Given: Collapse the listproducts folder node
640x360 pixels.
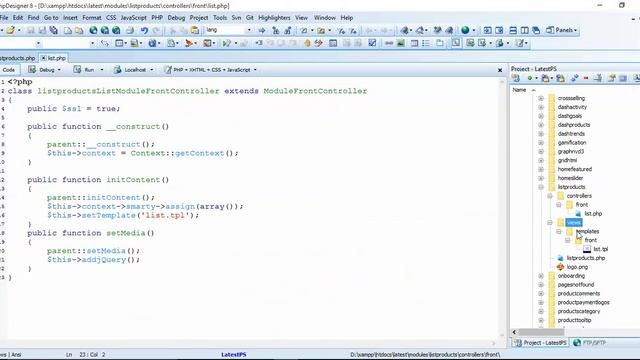Looking at the screenshot, I should point(541,187).
